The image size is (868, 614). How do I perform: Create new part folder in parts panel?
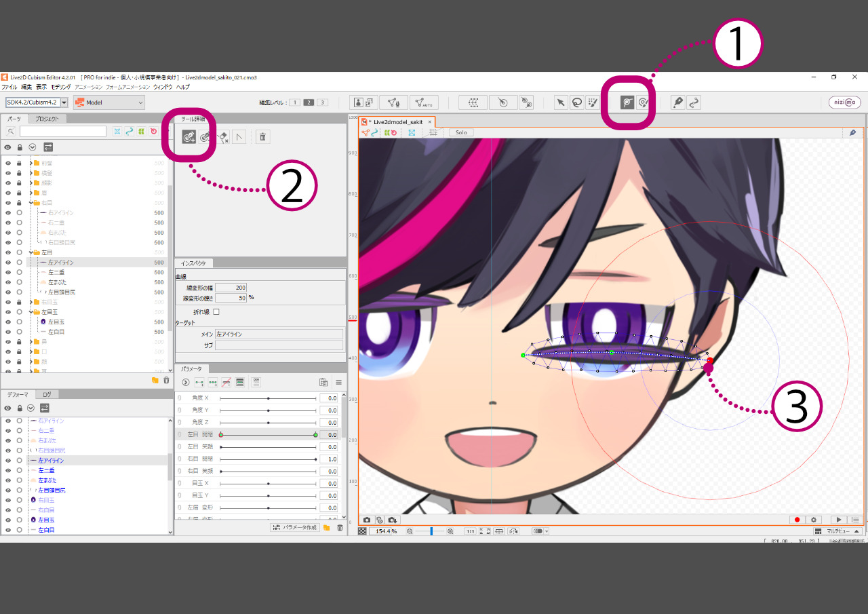click(155, 381)
